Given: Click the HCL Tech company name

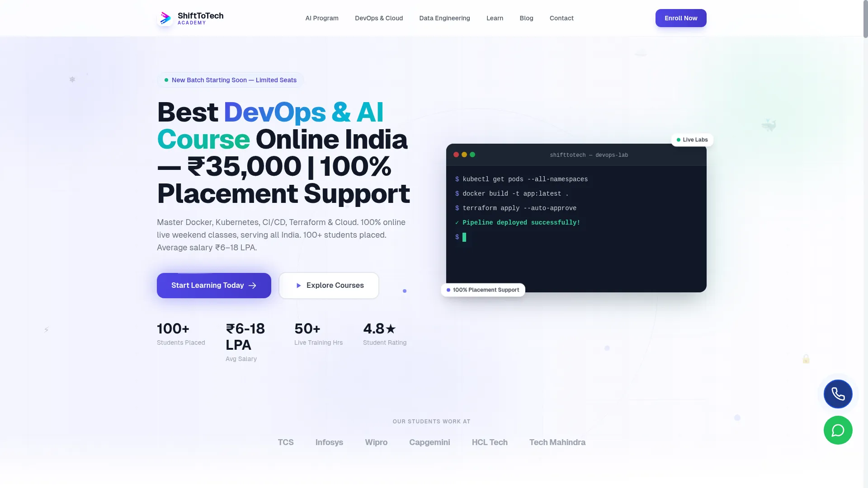Looking at the screenshot, I should [x=490, y=442].
